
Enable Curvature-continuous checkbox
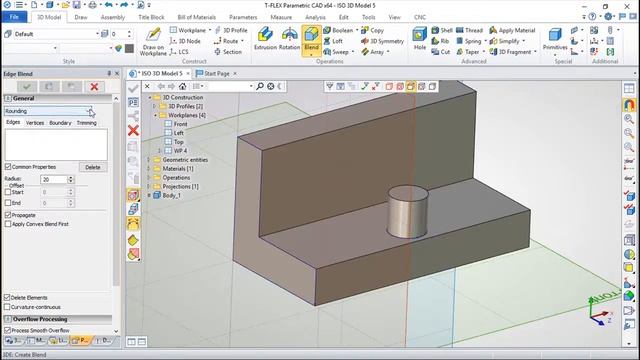pyautogui.click(x=7, y=307)
